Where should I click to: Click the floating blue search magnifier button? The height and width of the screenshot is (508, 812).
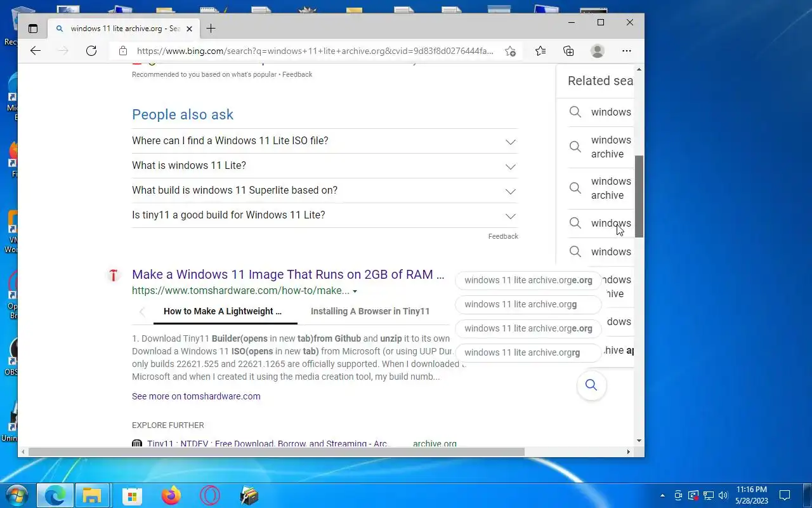(591, 385)
